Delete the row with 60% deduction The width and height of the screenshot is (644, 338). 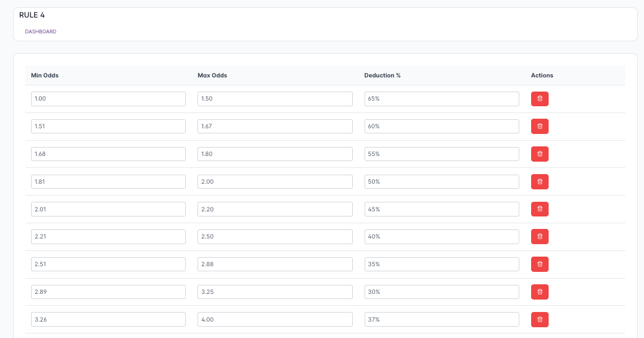539,127
